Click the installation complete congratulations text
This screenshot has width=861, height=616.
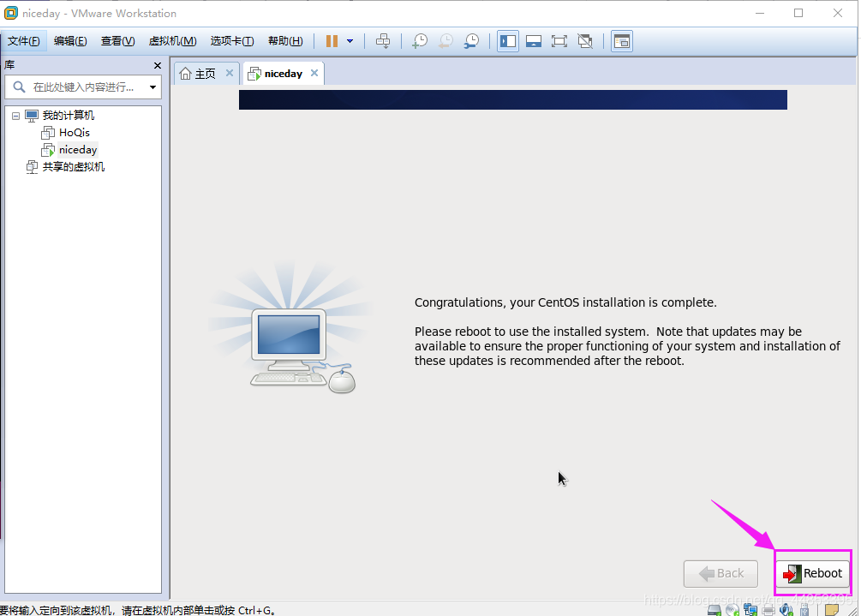(x=565, y=302)
